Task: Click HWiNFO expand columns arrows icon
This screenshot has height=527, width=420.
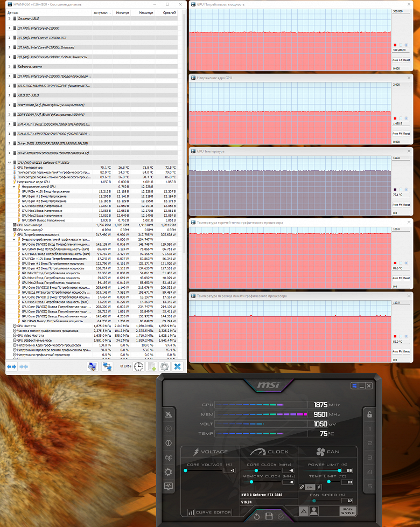Action: coord(12,366)
